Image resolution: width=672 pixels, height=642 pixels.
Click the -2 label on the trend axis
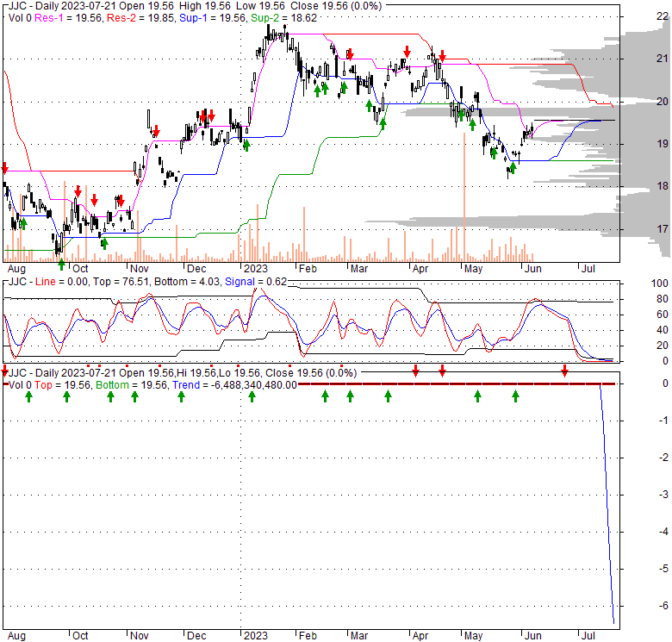coord(663,458)
